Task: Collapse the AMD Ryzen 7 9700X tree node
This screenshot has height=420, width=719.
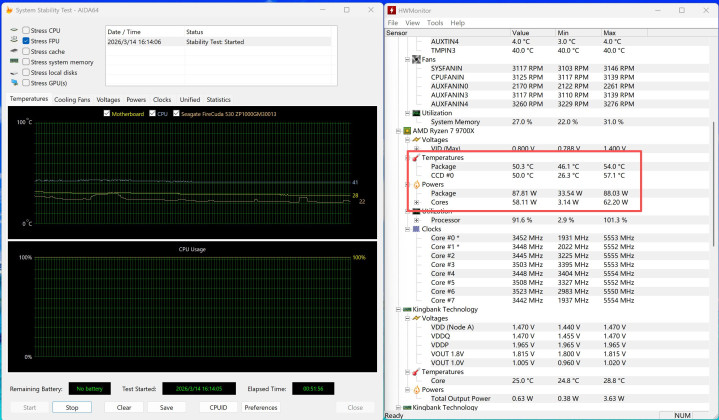Action: (x=397, y=130)
